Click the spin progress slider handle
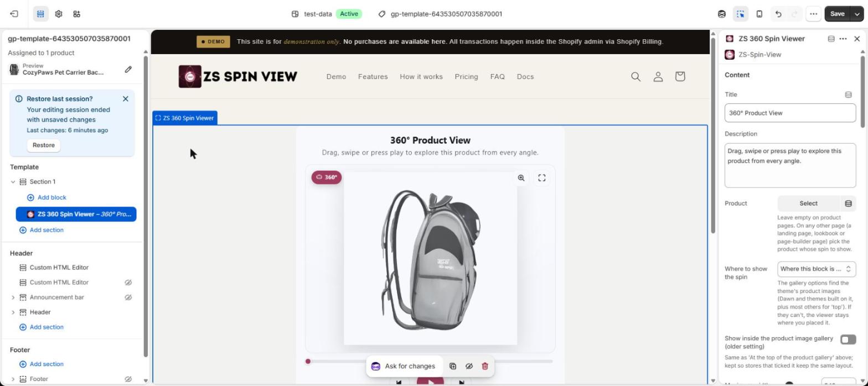Viewport: 868px width, 386px height. [x=308, y=362]
